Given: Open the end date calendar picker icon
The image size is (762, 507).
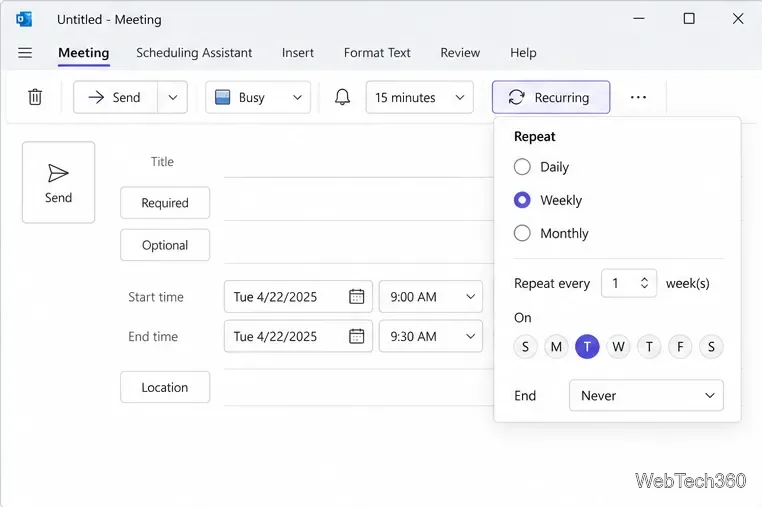Looking at the screenshot, I should tap(357, 336).
